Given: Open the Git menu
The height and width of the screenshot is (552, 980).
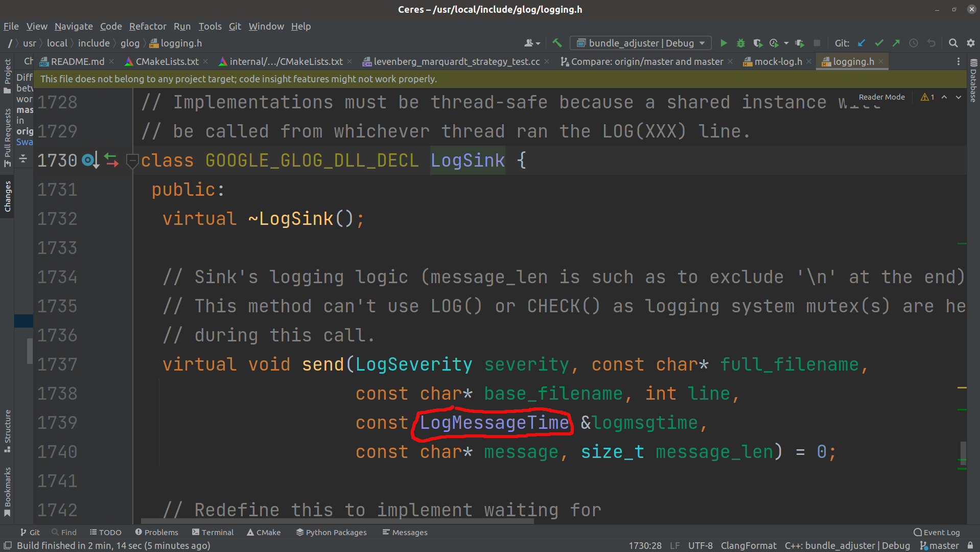Looking at the screenshot, I should [235, 26].
